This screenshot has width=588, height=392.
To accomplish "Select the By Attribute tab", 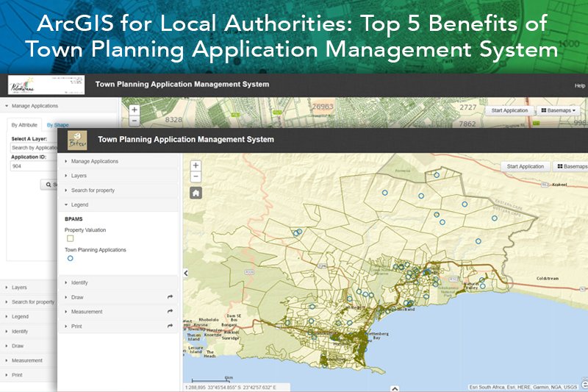I will click(x=24, y=125).
